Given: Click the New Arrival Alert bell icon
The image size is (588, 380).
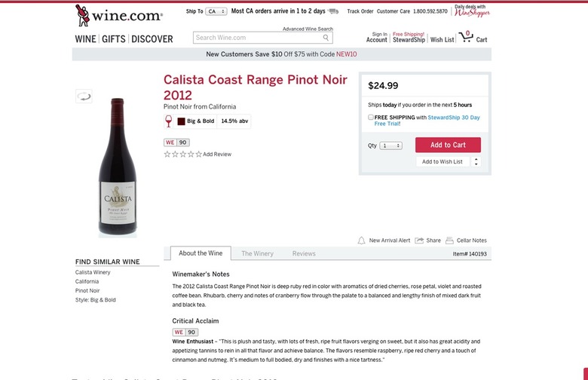Looking at the screenshot, I should point(361,241).
